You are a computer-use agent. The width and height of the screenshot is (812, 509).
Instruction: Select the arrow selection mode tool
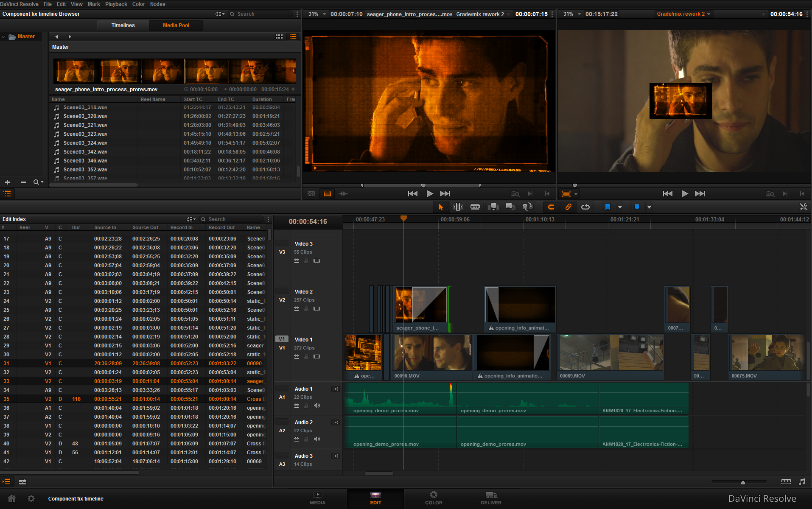[441, 207]
